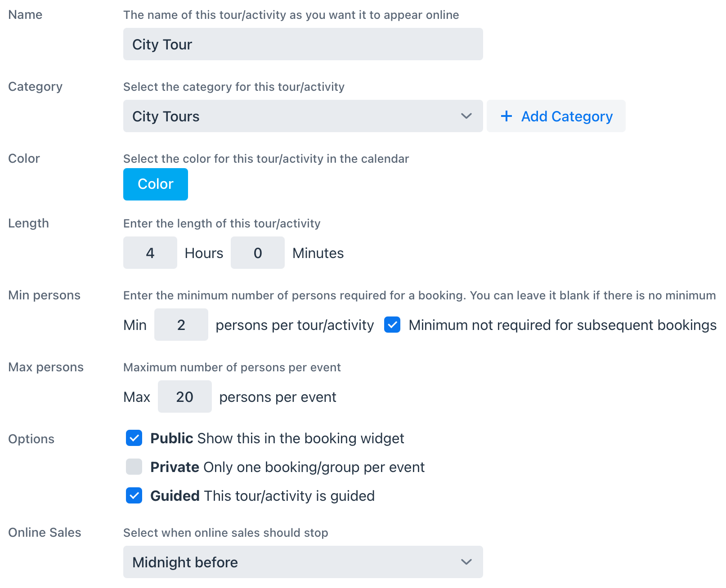Open the City Tours category dropdown

[x=303, y=116]
